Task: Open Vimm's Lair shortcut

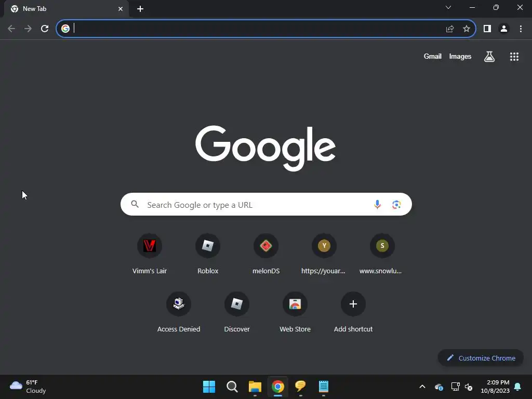Action: 150,254
